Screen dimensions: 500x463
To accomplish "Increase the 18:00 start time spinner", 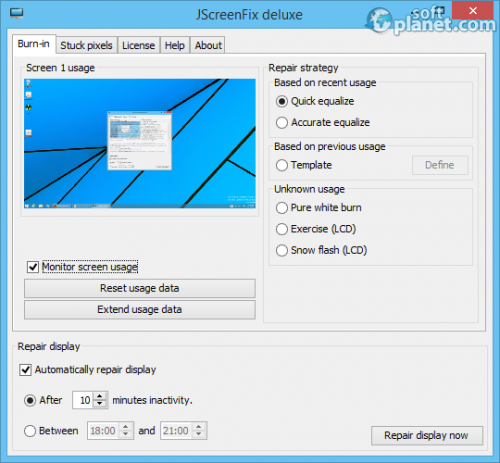I will [126, 427].
